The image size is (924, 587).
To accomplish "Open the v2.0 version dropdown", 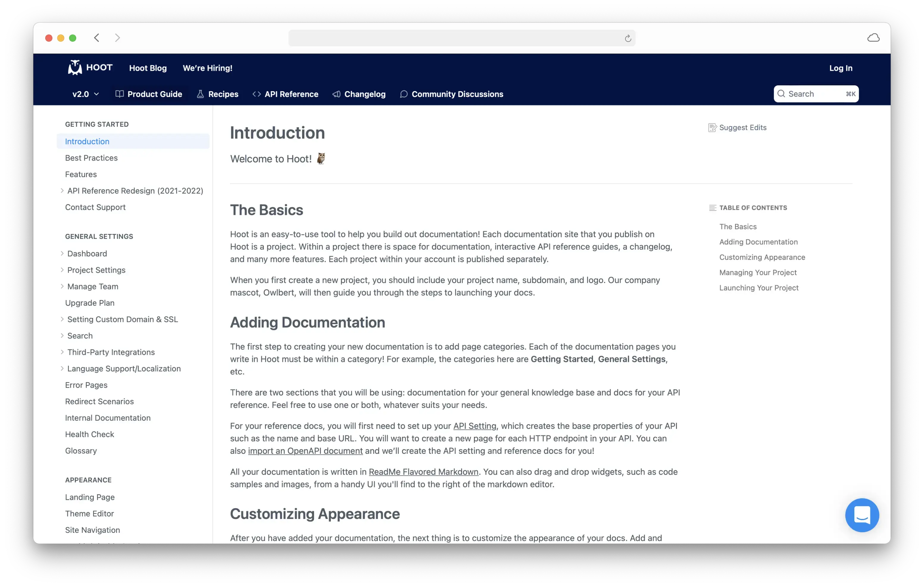I will pos(85,94).
